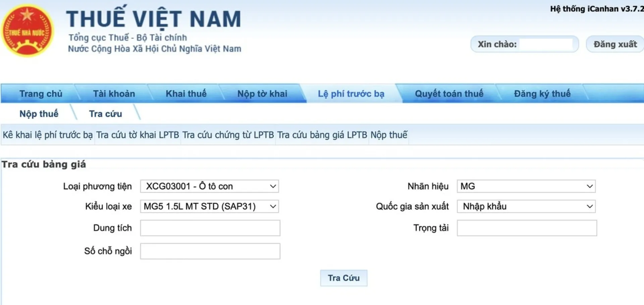Viewport: 644px width, 305px height.
Task: Open the Nộp thuế tab
Action: pos(39,114)
